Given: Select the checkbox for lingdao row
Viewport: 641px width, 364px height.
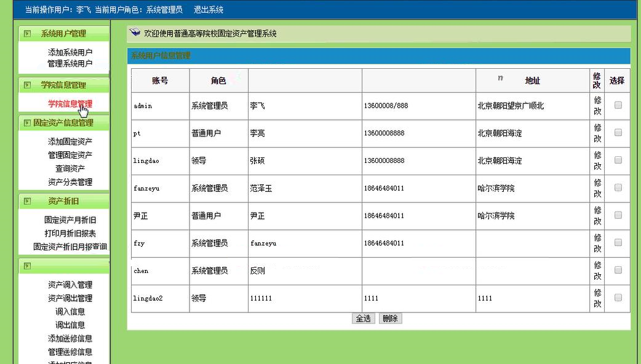Looking at the screenshot, I should [x=618, y=160].
